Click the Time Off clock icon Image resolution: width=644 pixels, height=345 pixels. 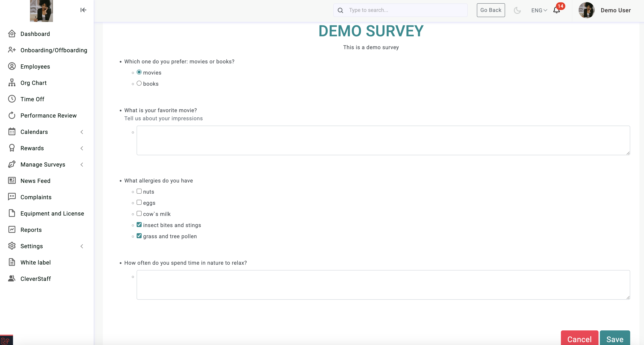pyautogui.click(x=12, y=99)
